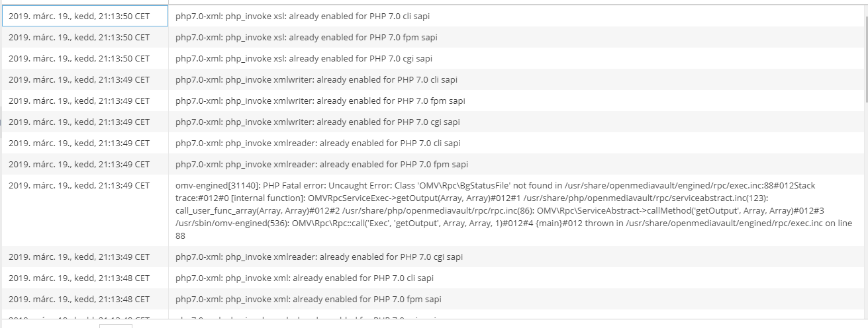Select the xmlwriter cgi sapi log message
868x328 pixels.
point(318,122)
